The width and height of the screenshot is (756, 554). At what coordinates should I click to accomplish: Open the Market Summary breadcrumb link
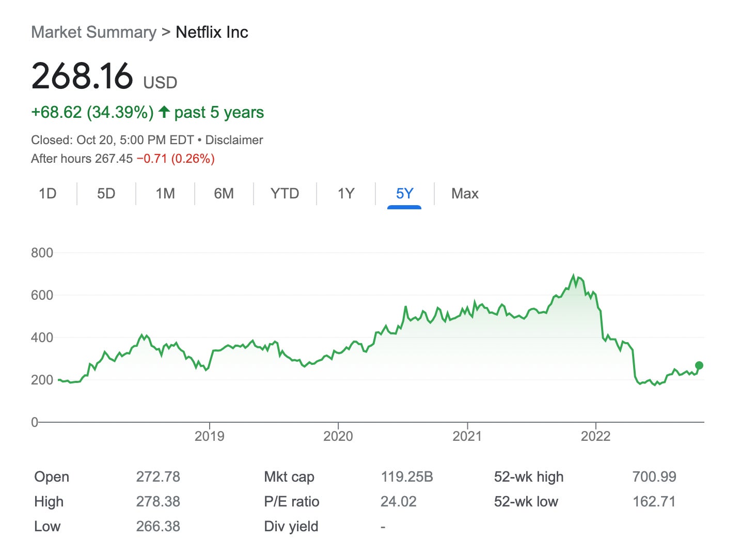(x=93, y=32)
